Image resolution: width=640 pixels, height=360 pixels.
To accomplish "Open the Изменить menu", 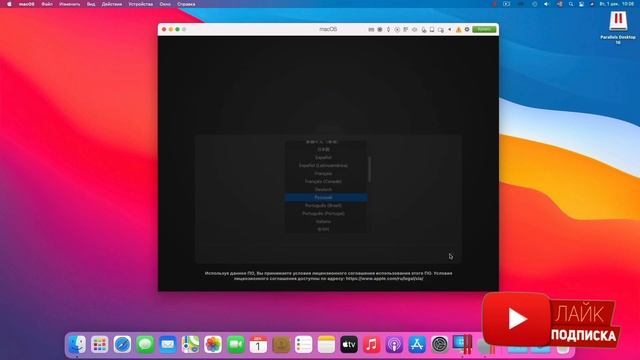I will (x=70, y=4).
